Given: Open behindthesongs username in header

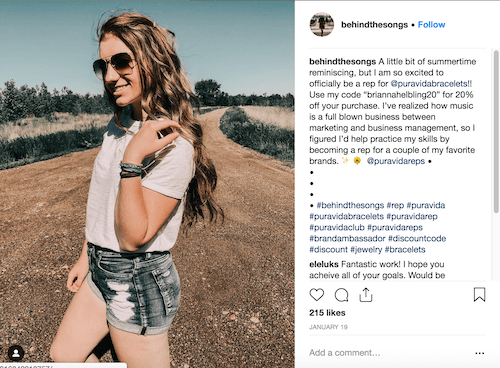Looking at the screenshot, I should click(x=374, y=25).
